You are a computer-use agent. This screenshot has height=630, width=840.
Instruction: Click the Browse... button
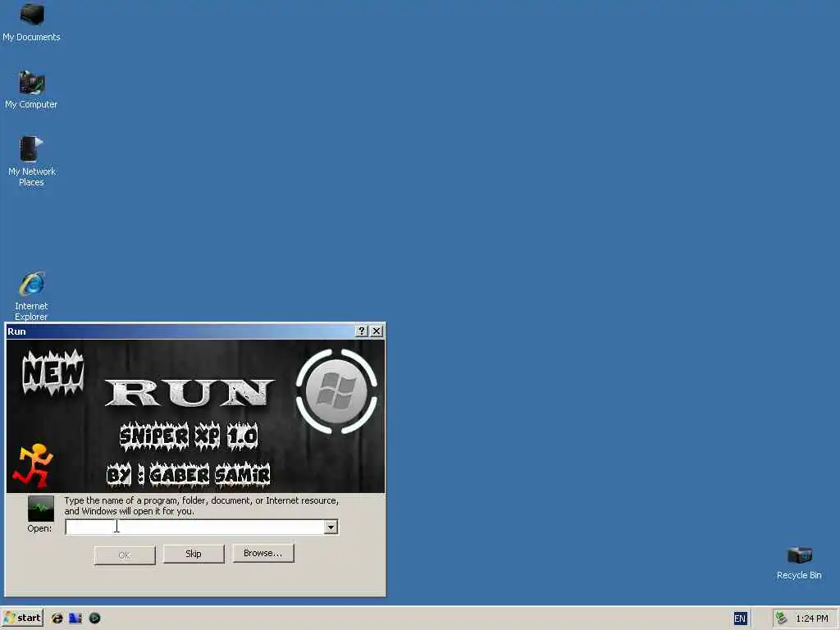click(263, 553)
